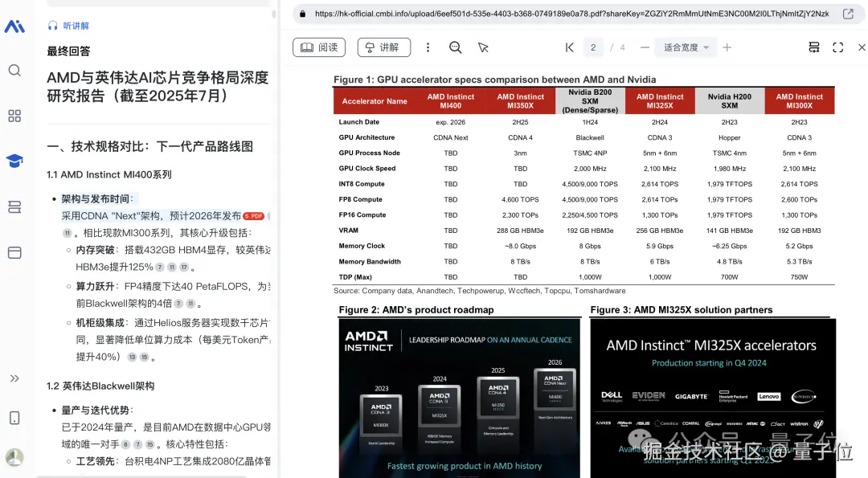868x478 pixels.
Task: Open the three-dot more options menu
Action: click(x=428, y=47)
